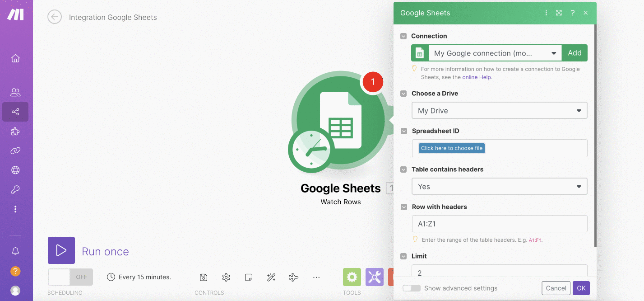
Task: Toggle the Spreadsheet ID checkbox
Action: click(x=403, y=131)
